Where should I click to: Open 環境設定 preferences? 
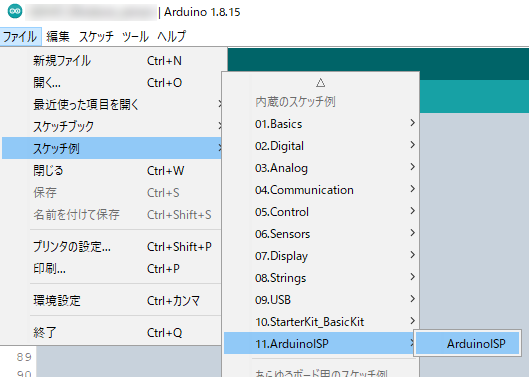[x=112, y=300]
